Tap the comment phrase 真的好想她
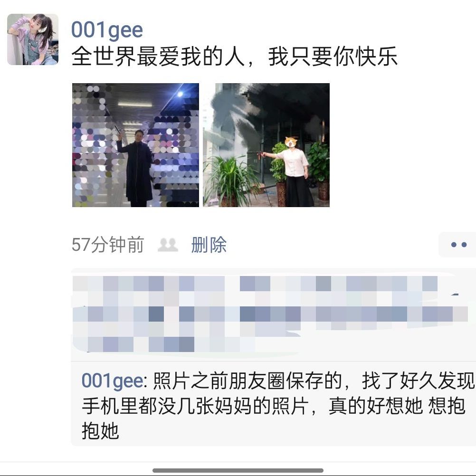The width and height of the screenshot is (476, 476). [376, 406]
